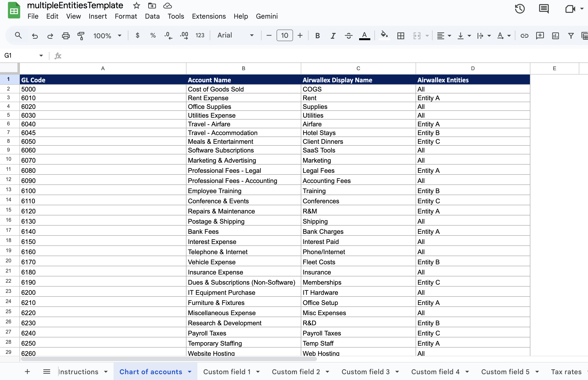Toggle bold formatting
The width and height of the screenshot is (588, 380).
pos(317,35)
